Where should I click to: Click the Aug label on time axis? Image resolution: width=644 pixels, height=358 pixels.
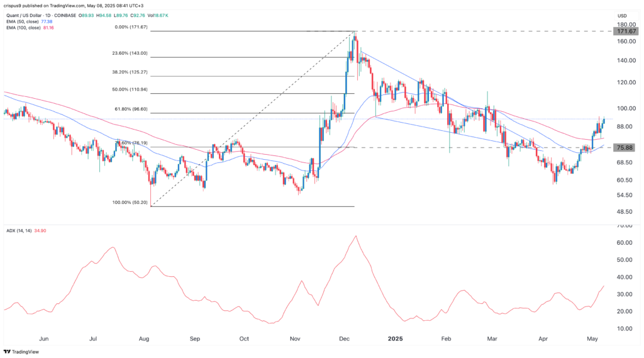click(144, 338)
